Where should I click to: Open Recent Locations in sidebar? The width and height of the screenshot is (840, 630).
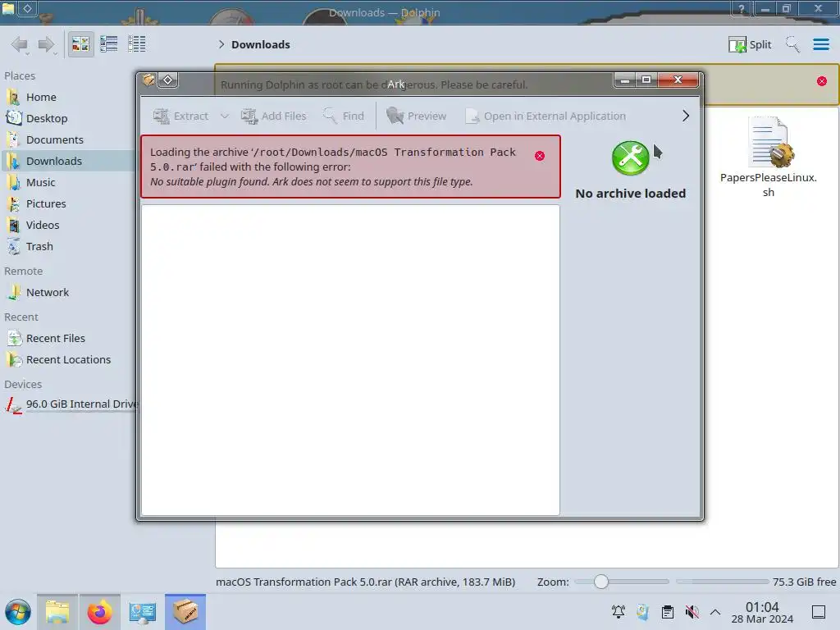[67, 360]
